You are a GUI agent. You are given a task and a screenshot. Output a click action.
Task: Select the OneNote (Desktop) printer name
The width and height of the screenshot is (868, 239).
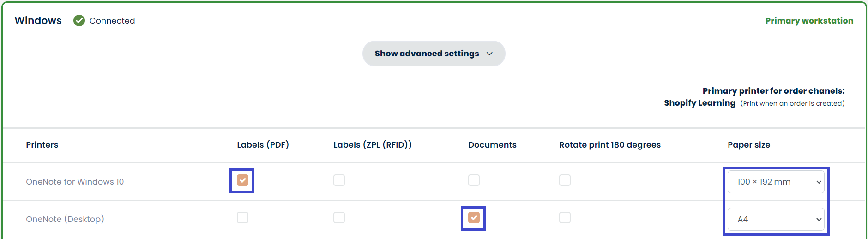pyautogui.click(x=65, y=219)
